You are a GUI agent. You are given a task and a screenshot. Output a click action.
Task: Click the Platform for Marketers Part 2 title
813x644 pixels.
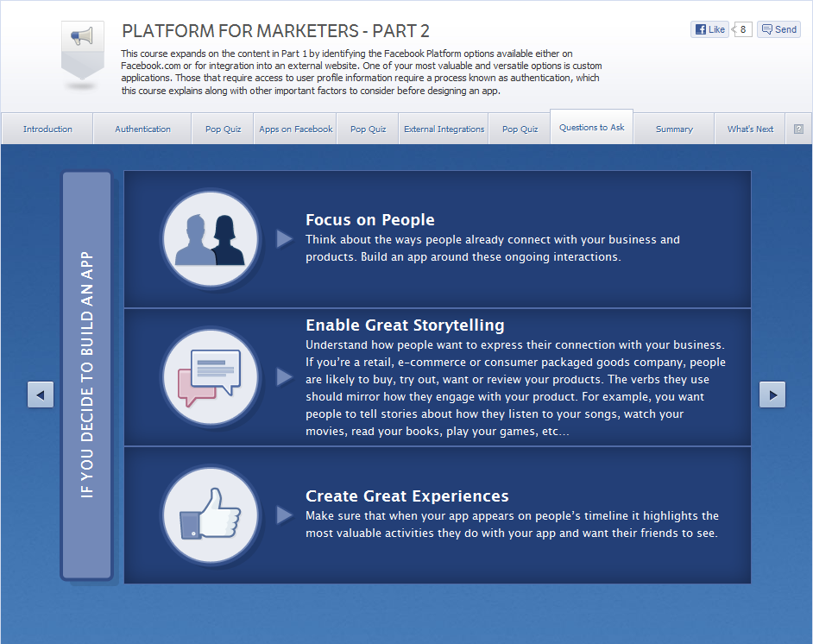tap(275, 31)
